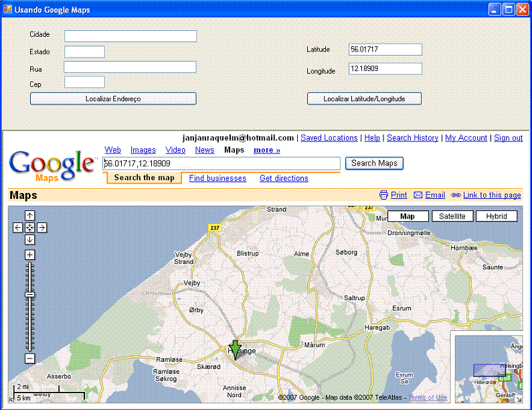
Task: Click Link to this page
Action: pyautogui.click(x=492, y=195)
